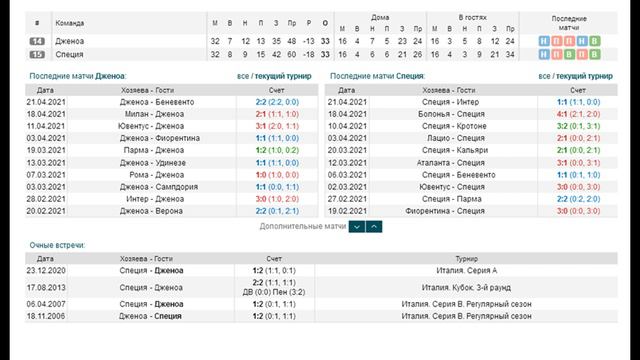Select the 'Дженоа - Сампдория' match row
Screen dimensions: 640x360
pos(171,187)
